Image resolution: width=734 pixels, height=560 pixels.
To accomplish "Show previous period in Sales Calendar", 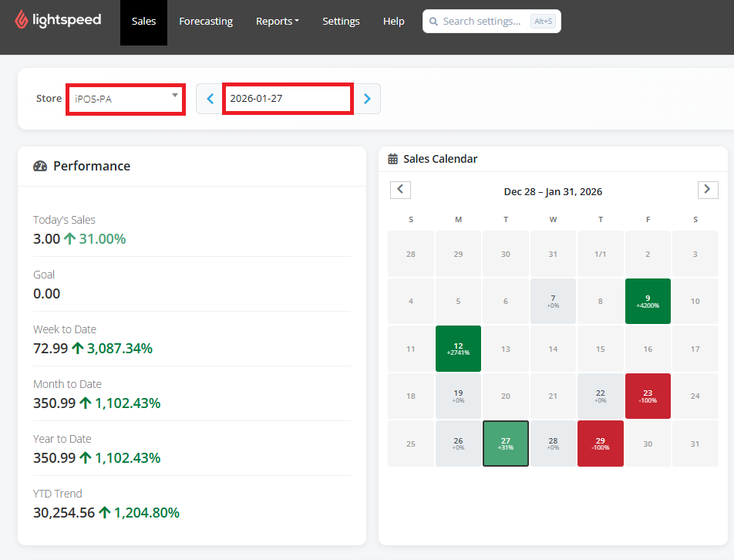I will [400, 190].
